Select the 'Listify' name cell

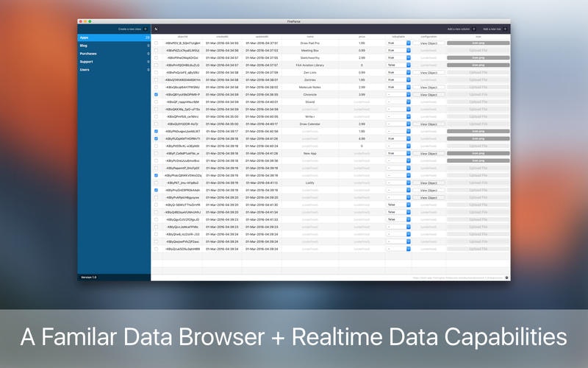pyautogui.click(x=310, y=183)
